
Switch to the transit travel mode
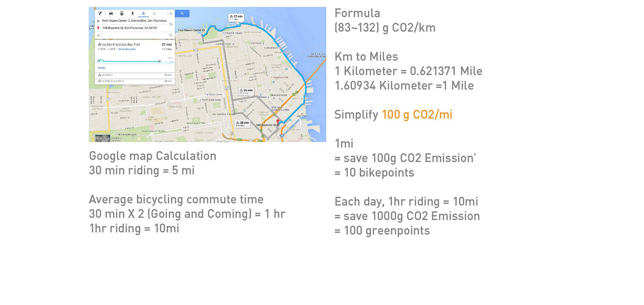122,13
